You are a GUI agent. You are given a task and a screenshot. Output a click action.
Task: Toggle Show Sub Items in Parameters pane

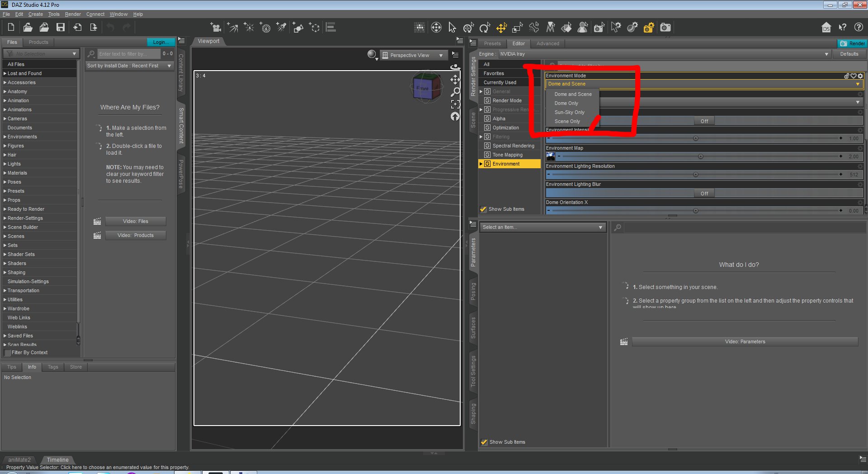click(x=484, y=442)
